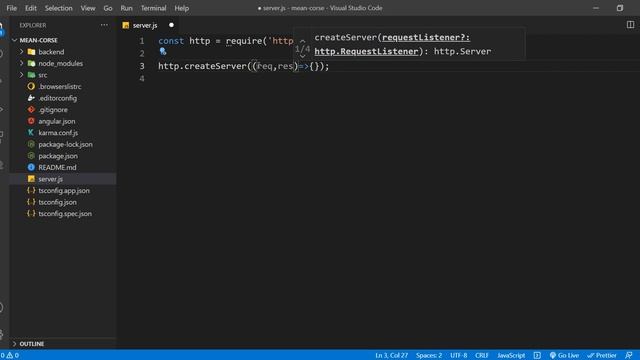Open the Edit menu

pos(31,8)
